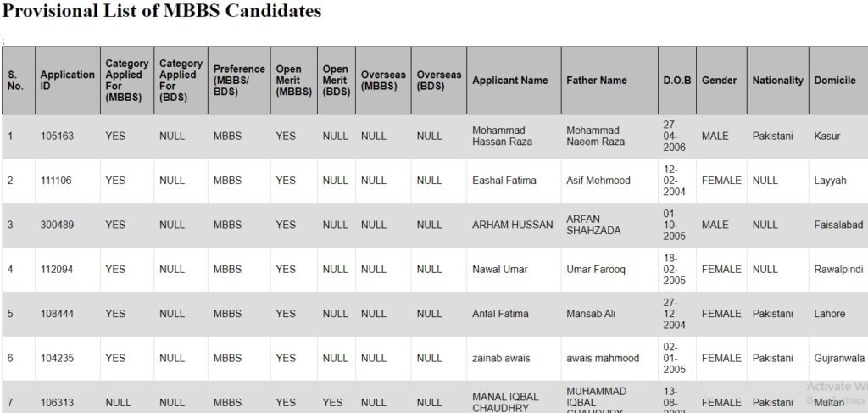Select application ID 105163 cell
Screen dimensions: 868x413
(x=57, y=136)
